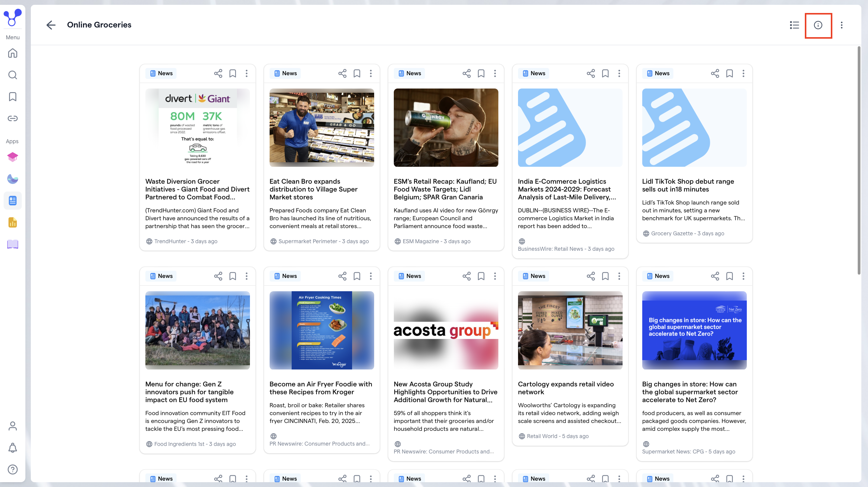Bookmark the New Acosta Group Study article

(481, 276)
